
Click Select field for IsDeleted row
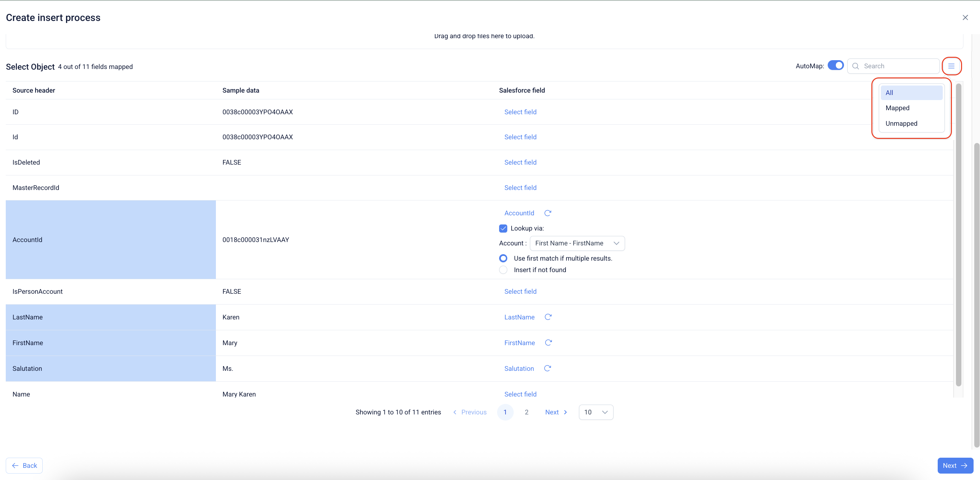point(520,162)
